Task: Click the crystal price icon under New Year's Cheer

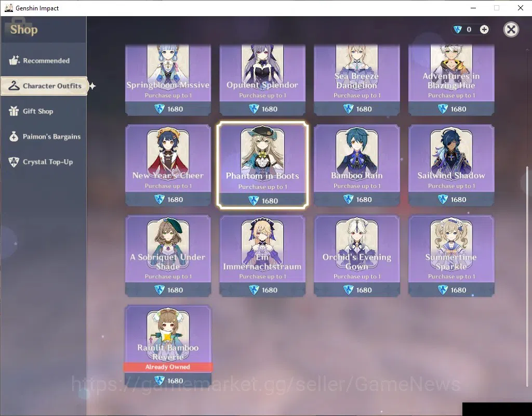Action: click(x=159, y=199)
